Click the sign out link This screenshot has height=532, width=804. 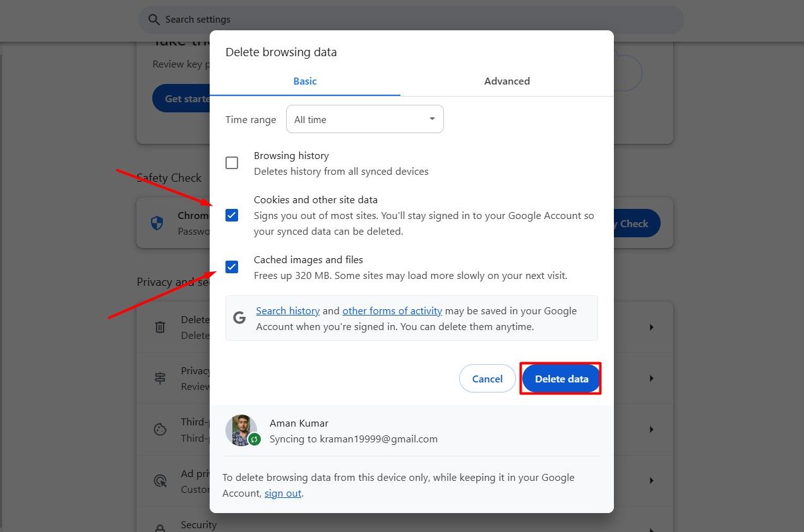click(282, 493)
